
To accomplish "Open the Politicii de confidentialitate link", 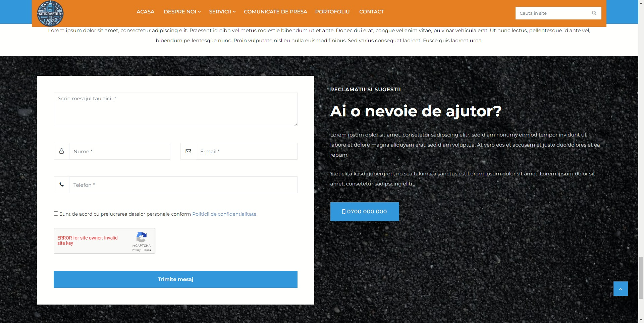I will tap(224, 214).
